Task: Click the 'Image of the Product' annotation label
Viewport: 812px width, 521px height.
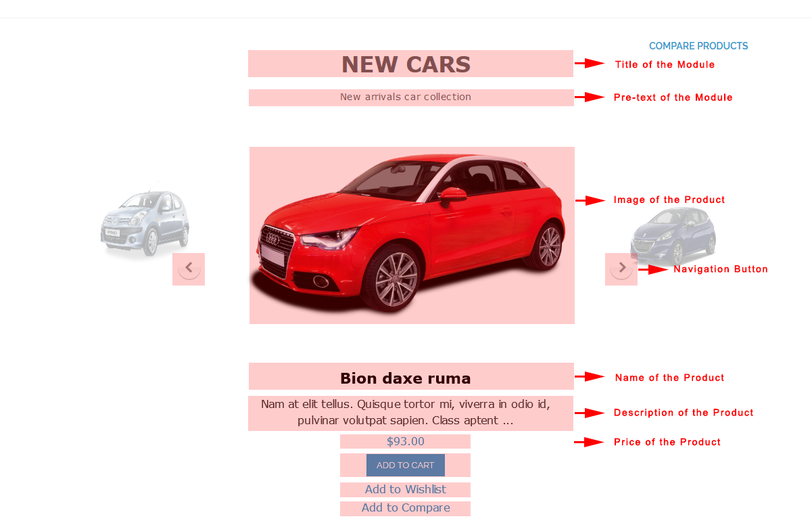Action: point(669,200)
